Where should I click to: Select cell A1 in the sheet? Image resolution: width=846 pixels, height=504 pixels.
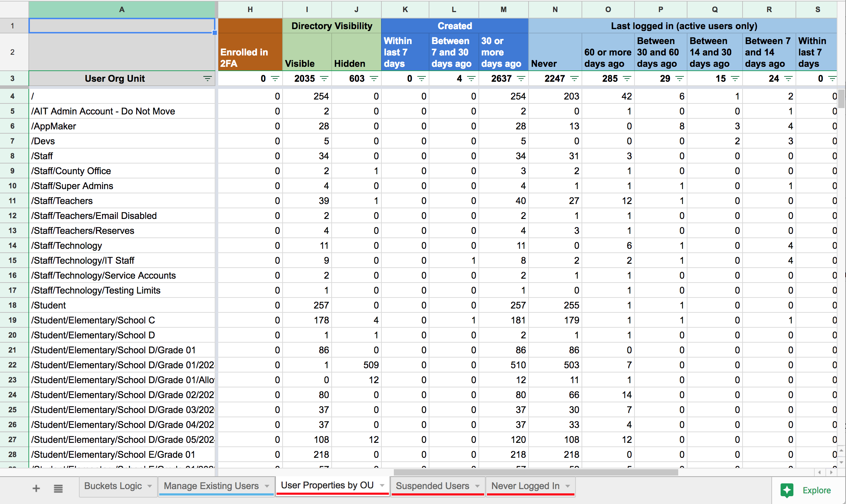tap(122, 26)
